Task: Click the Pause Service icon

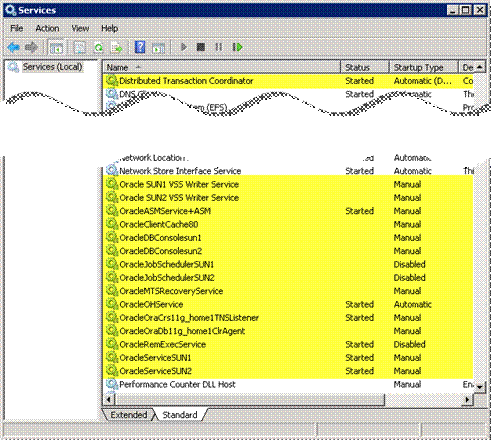Action: pos(219,47)
